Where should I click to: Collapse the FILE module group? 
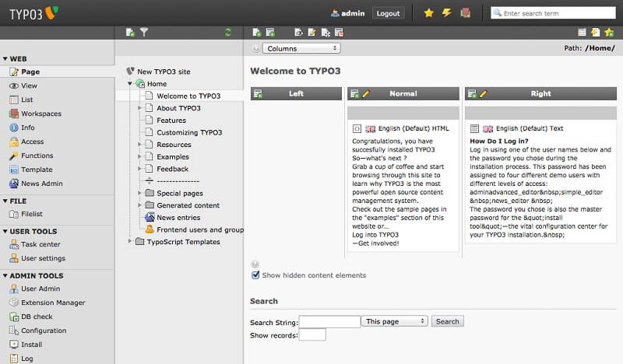pos(5,201)
